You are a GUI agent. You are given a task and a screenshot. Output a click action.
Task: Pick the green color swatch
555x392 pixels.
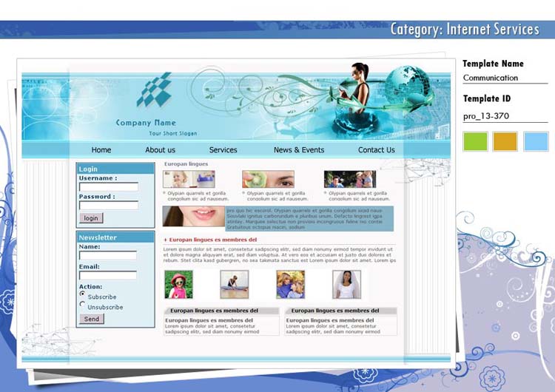[x=475, y=141]
